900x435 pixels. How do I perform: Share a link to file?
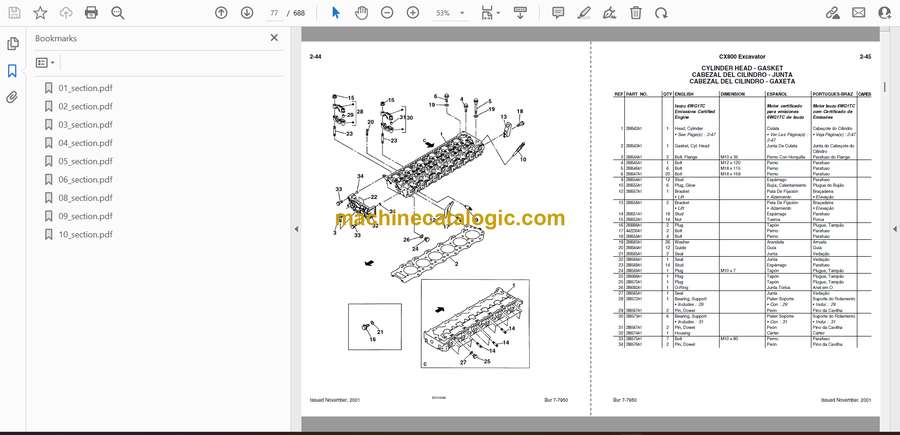click(x=832, y=13)
